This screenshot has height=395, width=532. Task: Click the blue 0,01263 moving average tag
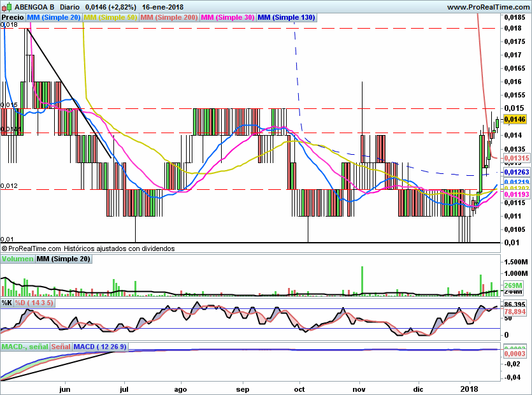click(x=517, y=172)
